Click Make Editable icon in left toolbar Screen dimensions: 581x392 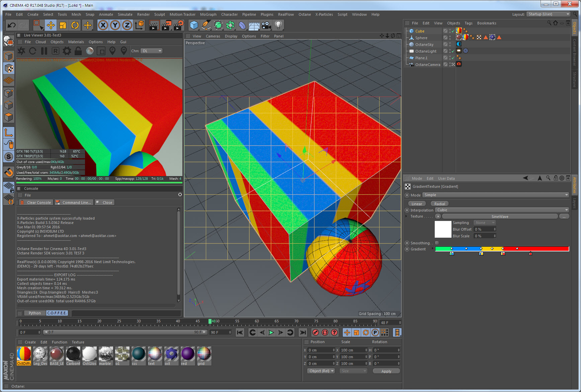click(x=9, y=41)
